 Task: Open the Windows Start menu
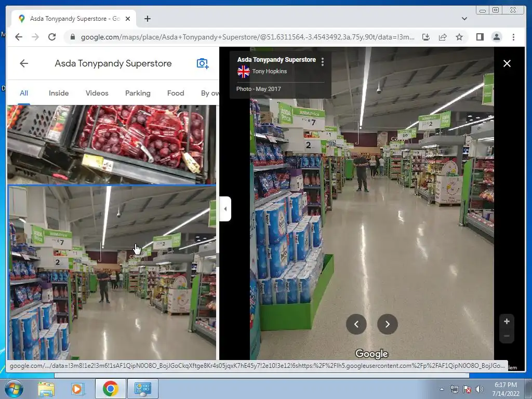pyautogui.click(x=14, y=389)
